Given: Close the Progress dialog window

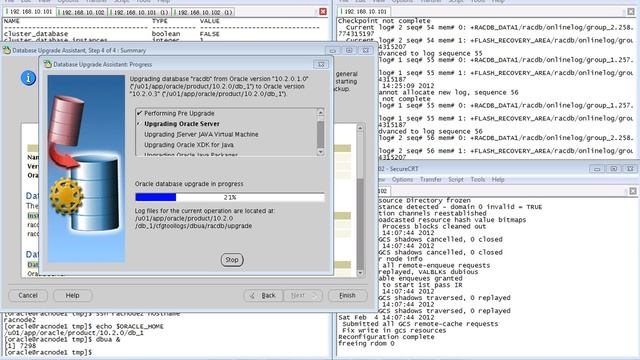Looking at the screenshot, I should [x=321, y=64].
